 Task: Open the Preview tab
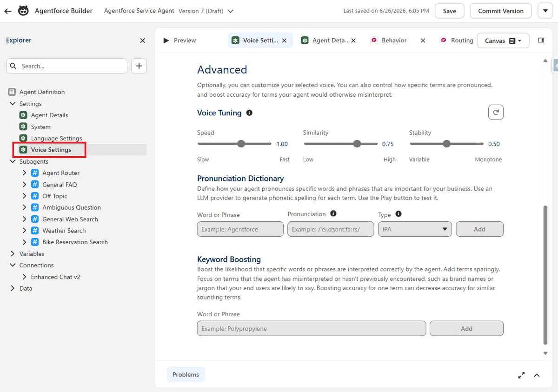tap(179, 40)
